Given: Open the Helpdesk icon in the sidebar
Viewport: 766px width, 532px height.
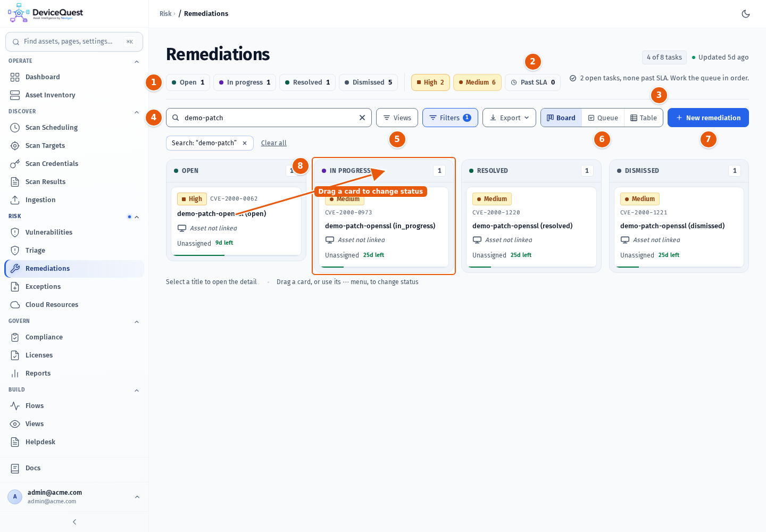Looking at the screenshot, I should point(15,442).
